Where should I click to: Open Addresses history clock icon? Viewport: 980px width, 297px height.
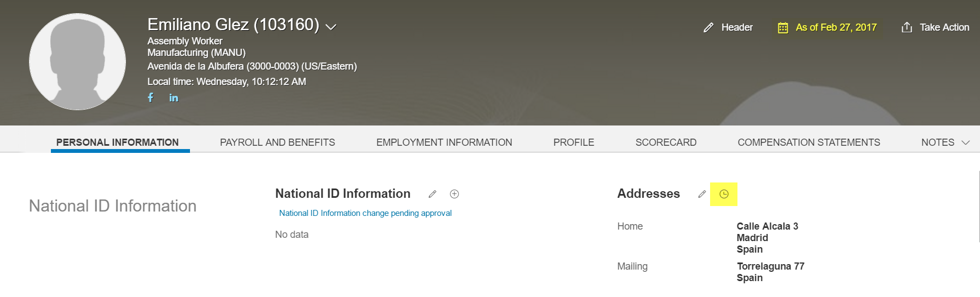point(724,194)
